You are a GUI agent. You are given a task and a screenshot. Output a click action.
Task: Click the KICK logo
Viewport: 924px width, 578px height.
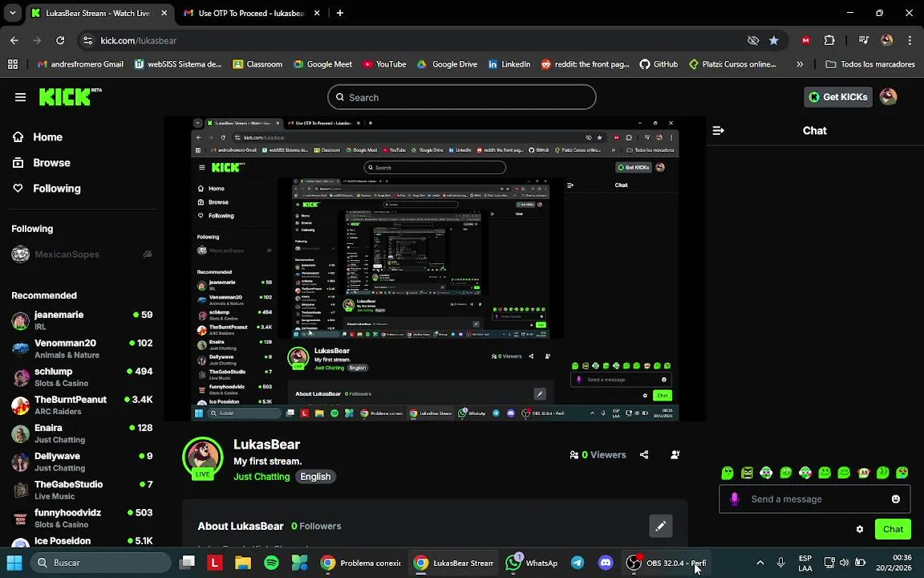pyautogui.click(x=70, y=96)
